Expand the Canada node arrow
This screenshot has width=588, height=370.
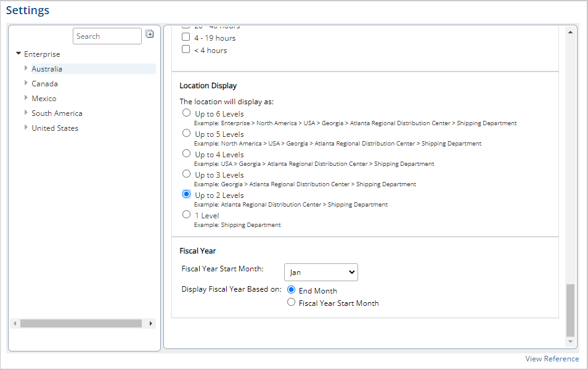(x=26, y=83)
